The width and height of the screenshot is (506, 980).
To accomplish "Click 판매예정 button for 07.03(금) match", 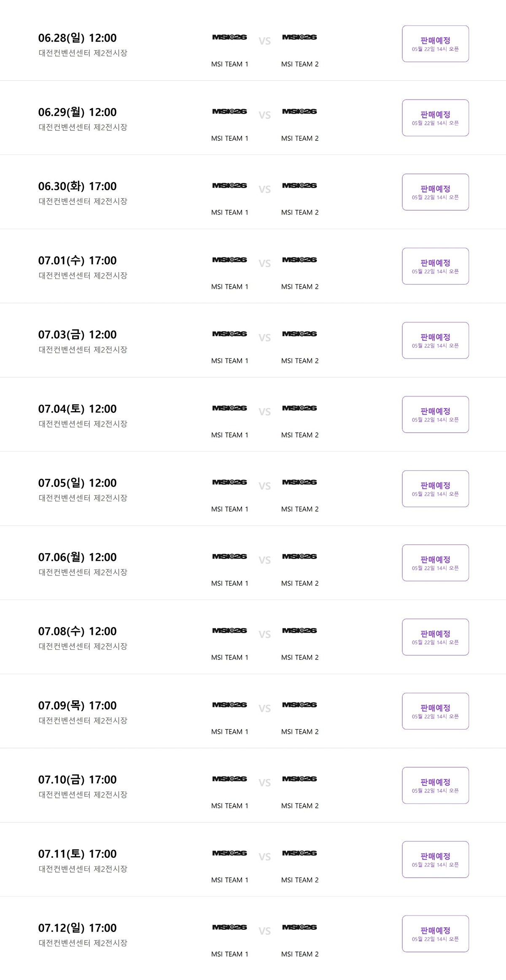I will pyautogui.click(x=436, y=340).
